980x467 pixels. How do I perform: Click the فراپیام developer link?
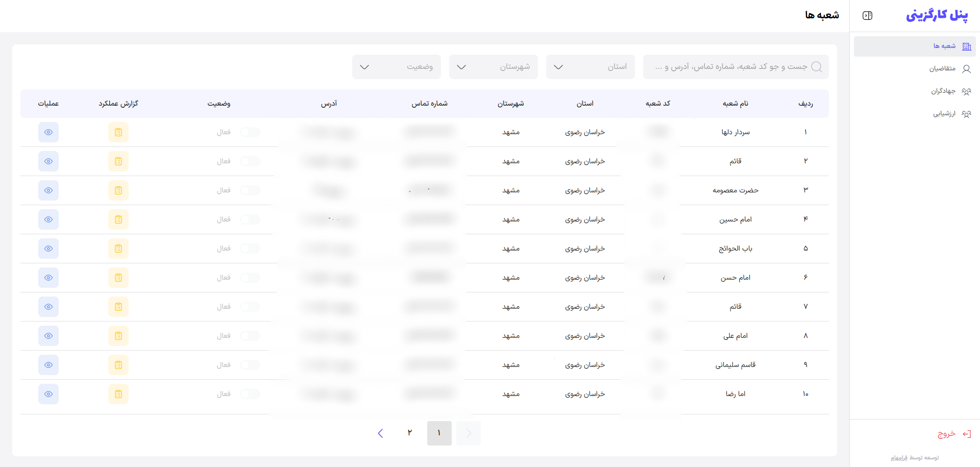899,458
